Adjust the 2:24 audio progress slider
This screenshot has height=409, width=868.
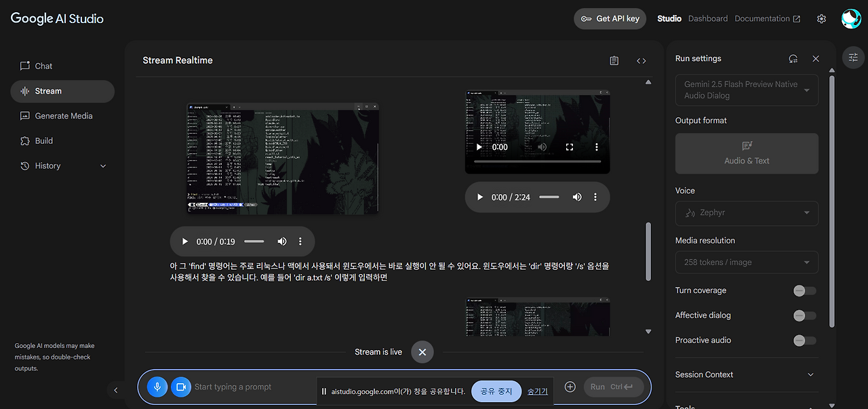click(x=549, y=197)
